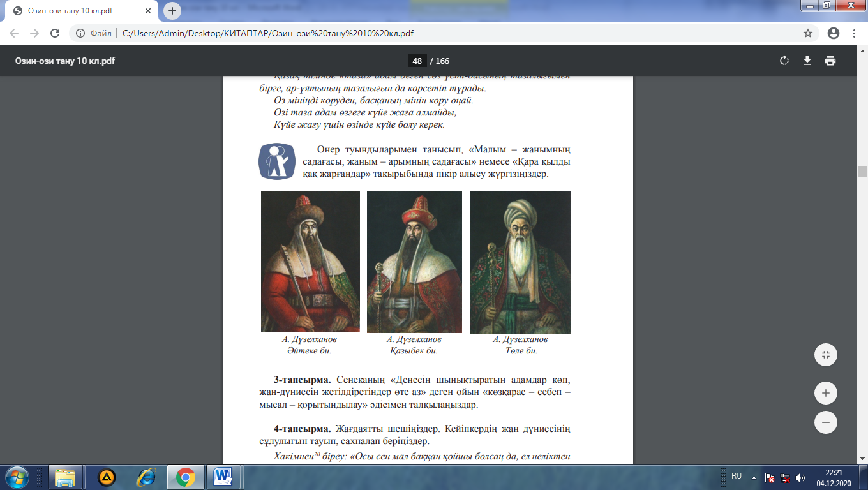The width and height of the screenshot is (868, 490).
Task: Click the vertical scrollbar thumb of the PDF
Action: click(x=863, y=171)
